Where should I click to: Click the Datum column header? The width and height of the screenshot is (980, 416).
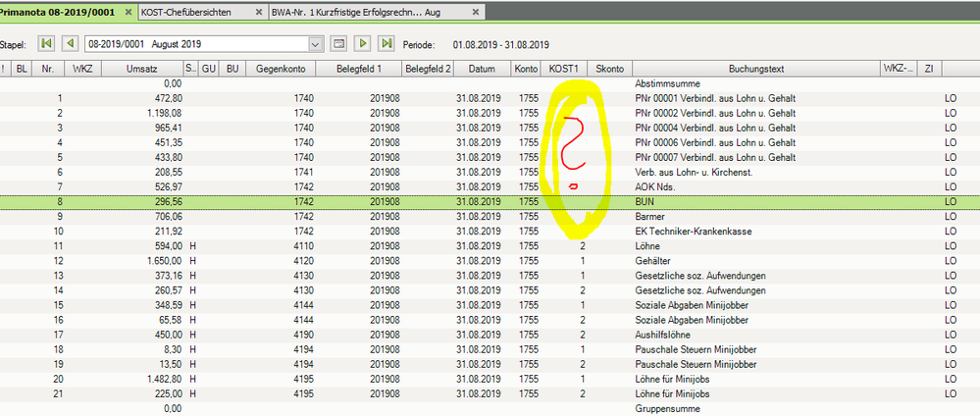pyautogui.click(x=481, y=69)
